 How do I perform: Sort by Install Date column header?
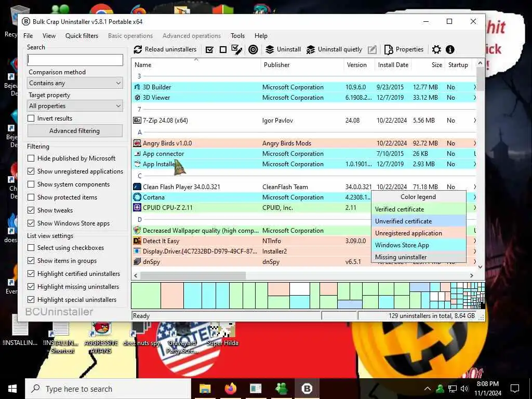click(393, 65)
